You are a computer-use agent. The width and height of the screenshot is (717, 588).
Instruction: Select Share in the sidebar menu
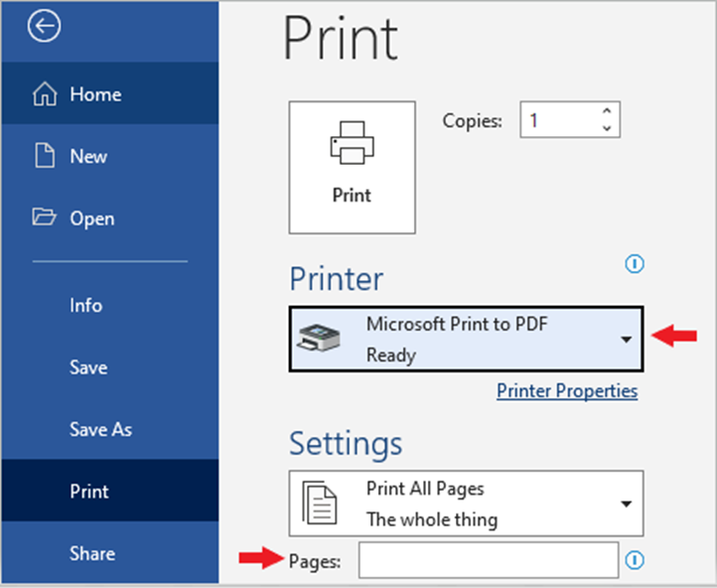(92, 553)
